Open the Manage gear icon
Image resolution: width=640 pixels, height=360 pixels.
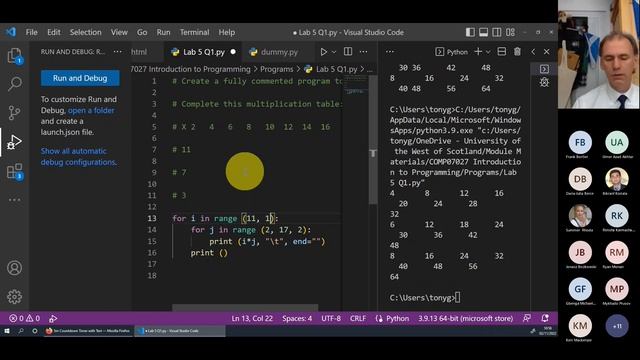pyautogui.click(x=14, y=297)
